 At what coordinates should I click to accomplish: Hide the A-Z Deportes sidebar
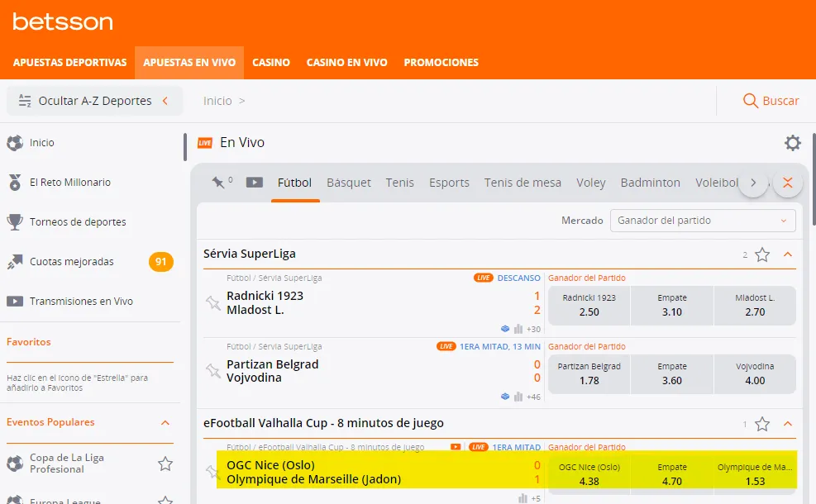[94, 101]
